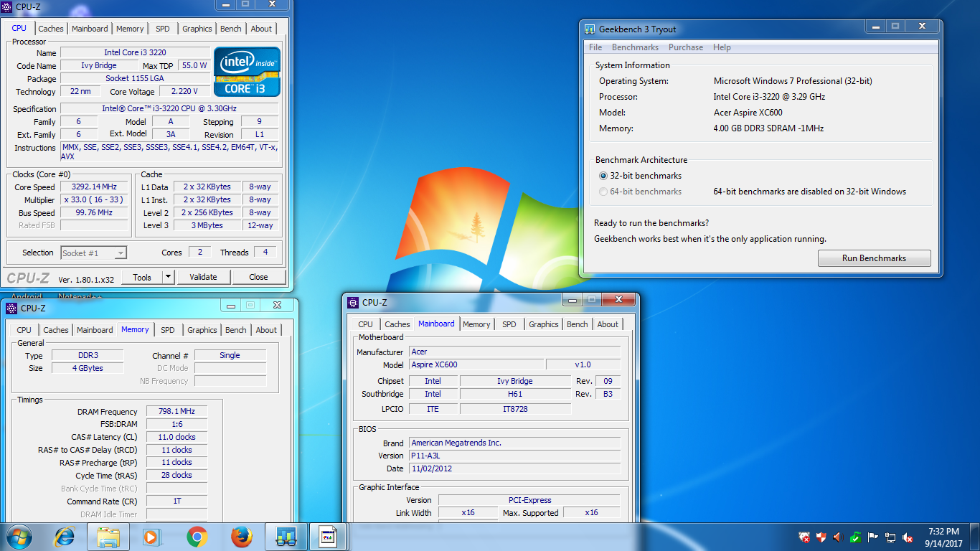Open Caches tab in Mainboard CPU-Z window
980x551 pixels.
pyautogui.click(x=397, y=324)
